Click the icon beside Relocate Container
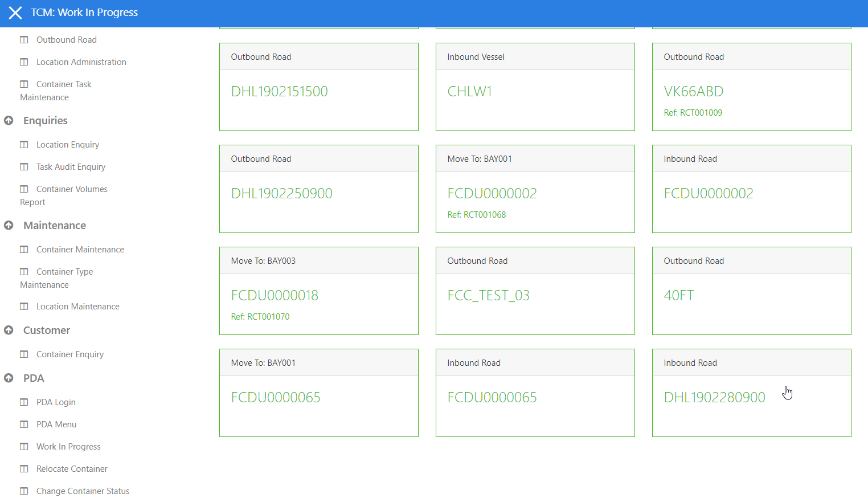Viewport: 868px width, 502px height. [24, 469]
